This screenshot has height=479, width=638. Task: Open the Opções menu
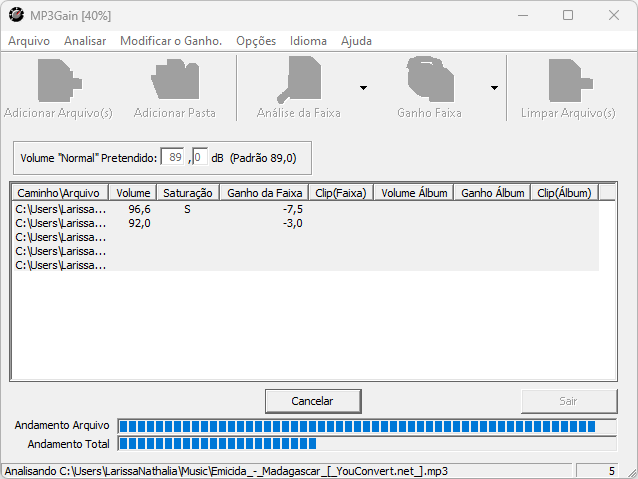tap(256, 41)
